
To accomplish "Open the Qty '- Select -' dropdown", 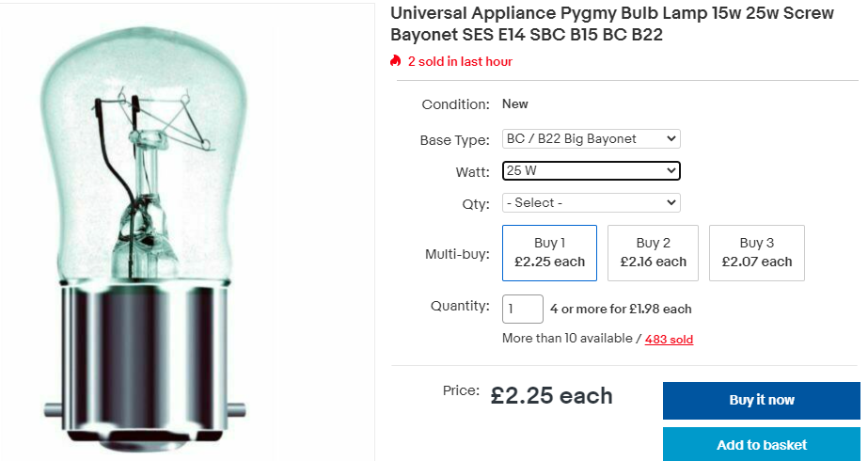I will [x=591, y=202].
